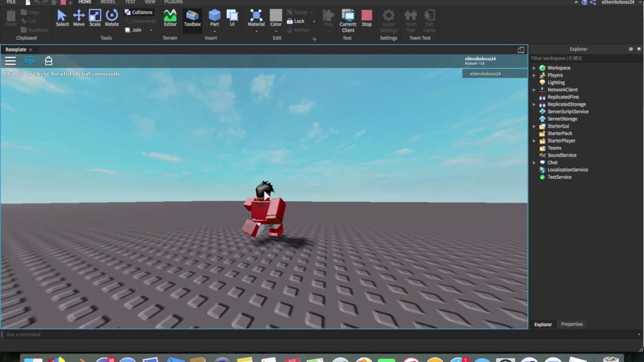Image resolution: width=644 pixels, height=362 pixels.
Task: Open the username account dropdown
Action: (x=639, y=3)
